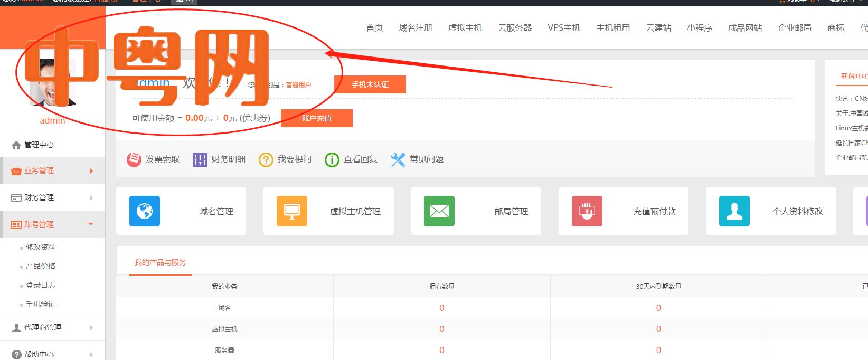Click the red invoice request icon
Viewport: 868px width, 360px height.
(x=134, y=159)
